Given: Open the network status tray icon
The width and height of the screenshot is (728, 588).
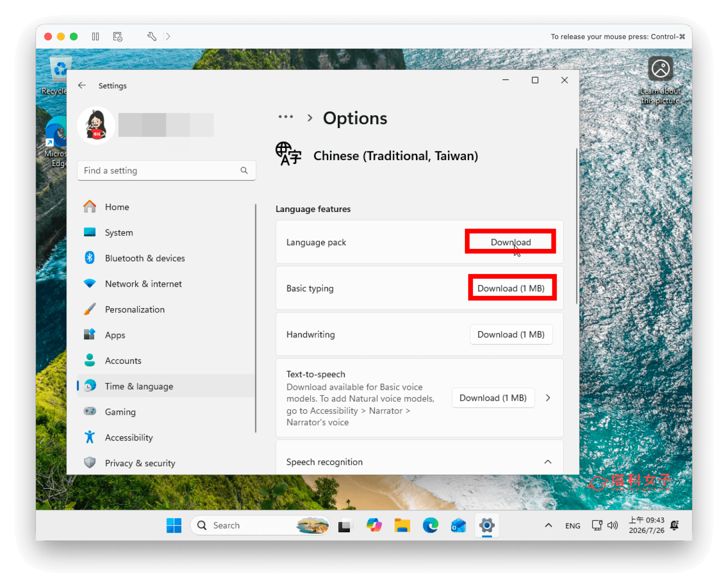Looking at the screenshot, I should click(x=597, y=525).
